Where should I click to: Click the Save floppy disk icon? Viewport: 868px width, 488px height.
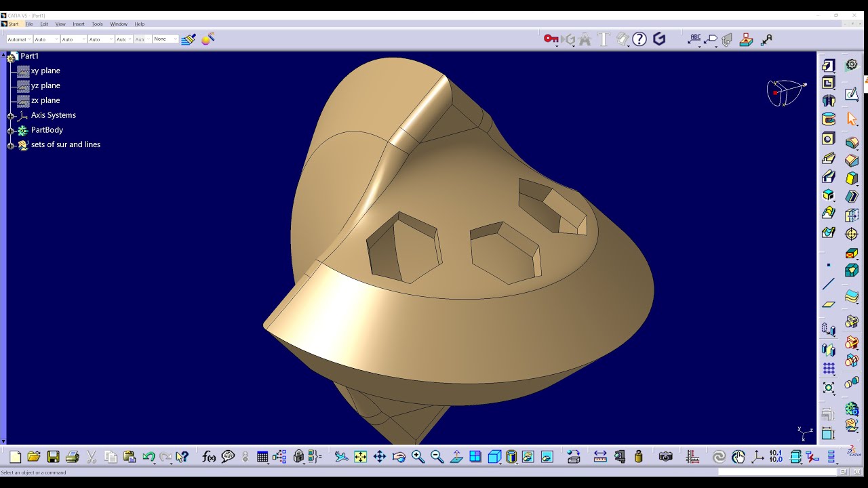pos(53,457)
